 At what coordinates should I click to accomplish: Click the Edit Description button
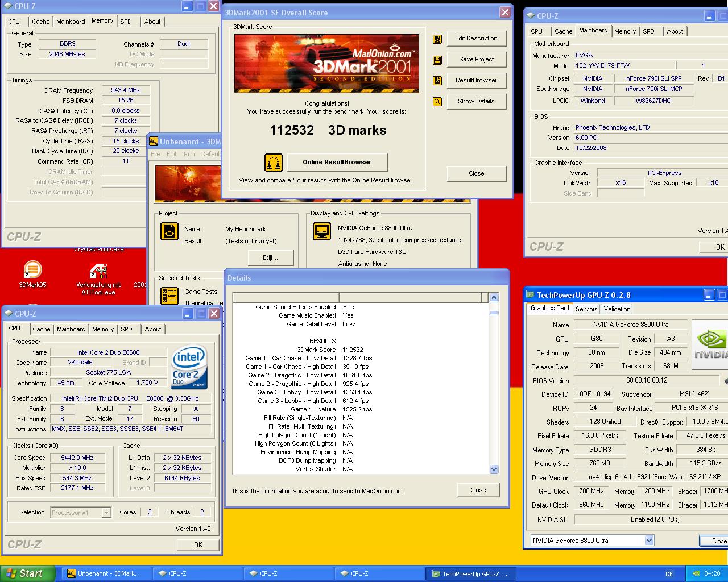pos(476,39)
